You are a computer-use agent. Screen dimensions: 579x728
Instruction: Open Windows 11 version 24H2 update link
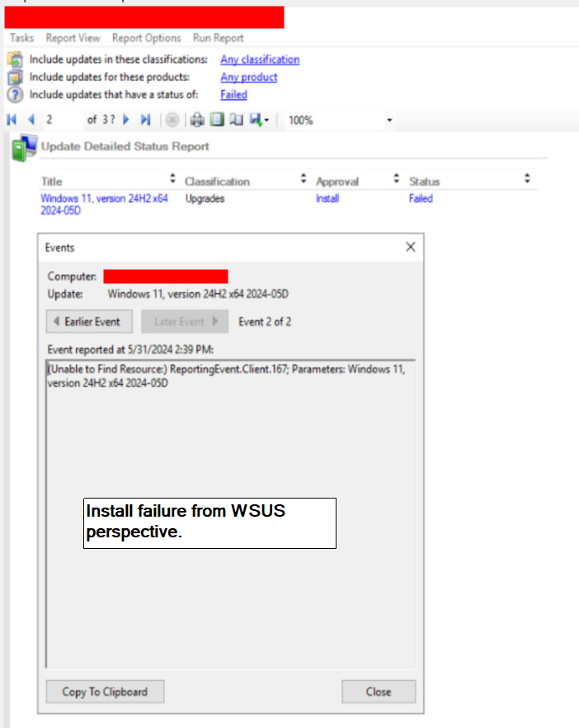click(x=104, y=205)
